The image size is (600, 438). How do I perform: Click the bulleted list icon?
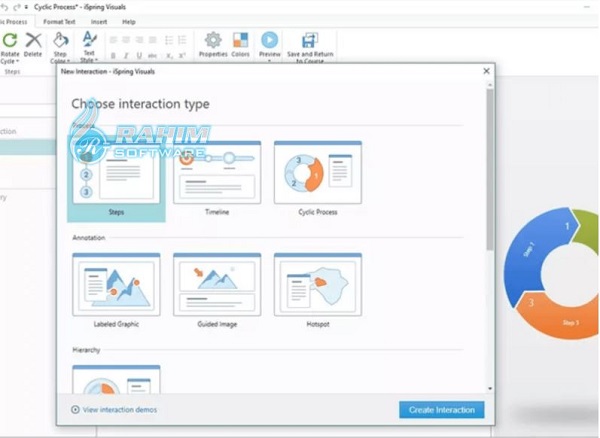(x=169, y=40)
